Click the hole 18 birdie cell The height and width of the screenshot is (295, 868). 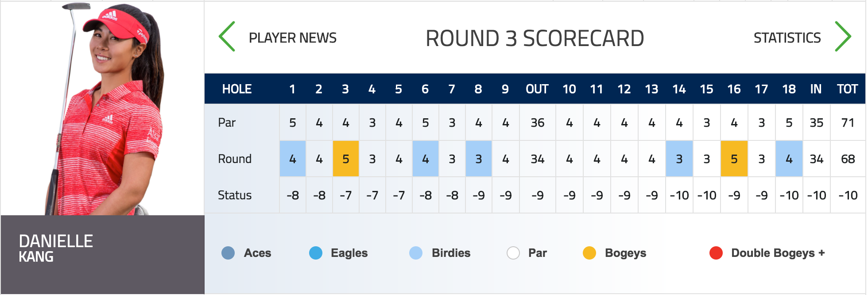point(789,159)
